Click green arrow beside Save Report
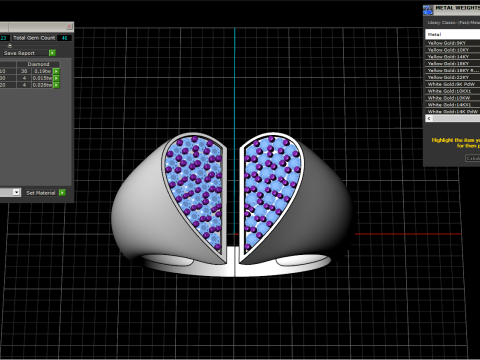480x360 pixels. pyautogui.click(x=52, y=53)
